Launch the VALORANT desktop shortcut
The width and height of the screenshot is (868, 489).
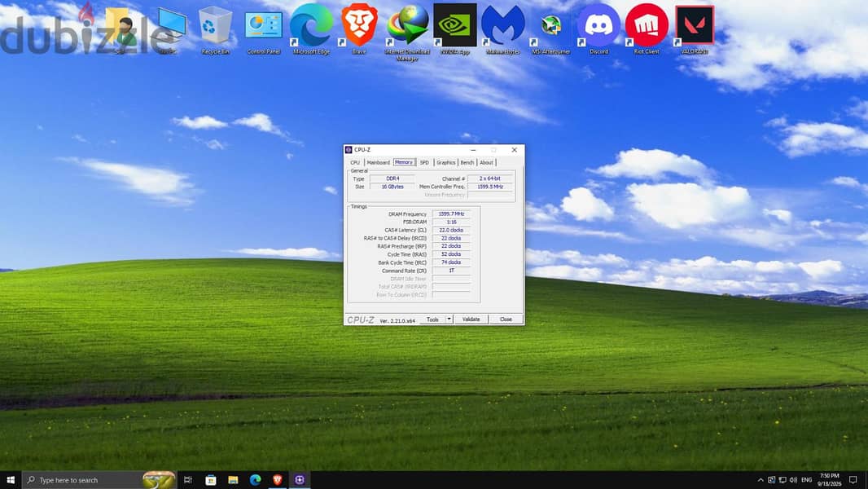click(695, 30)
